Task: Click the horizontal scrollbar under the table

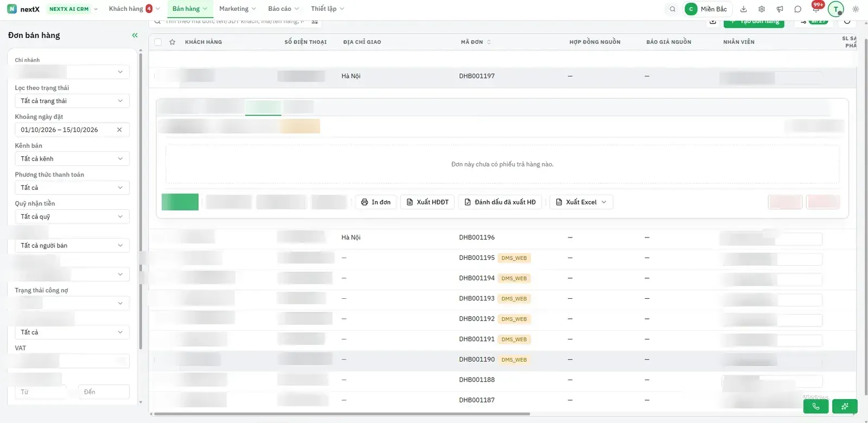Action: click(342, 414)
